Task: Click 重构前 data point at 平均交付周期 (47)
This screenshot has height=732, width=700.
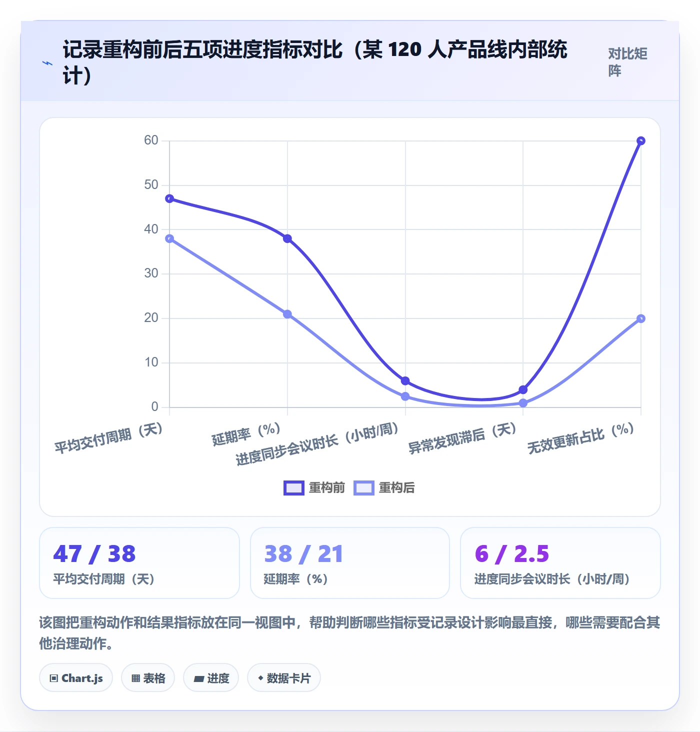Action: (x=169, y=198)
